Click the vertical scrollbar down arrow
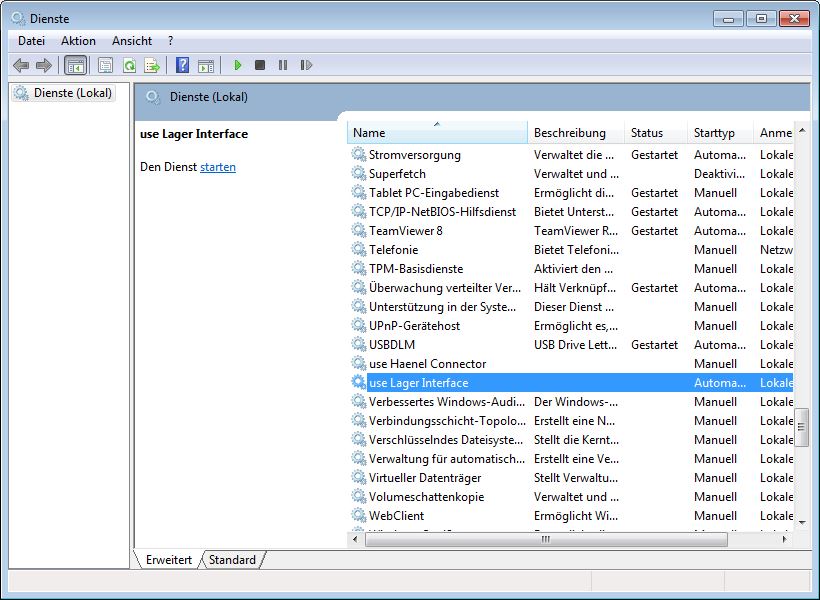 [x=802, y=522]
